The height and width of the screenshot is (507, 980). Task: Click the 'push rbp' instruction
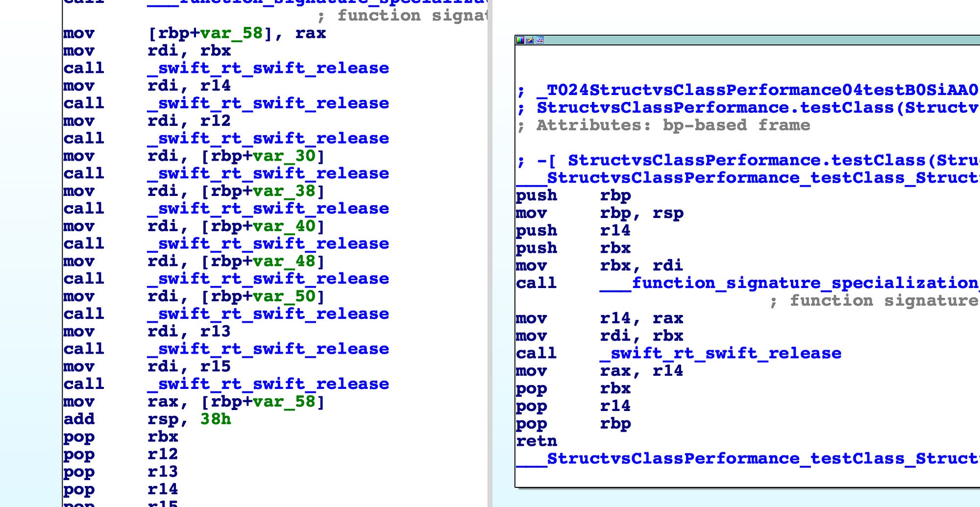573,196
